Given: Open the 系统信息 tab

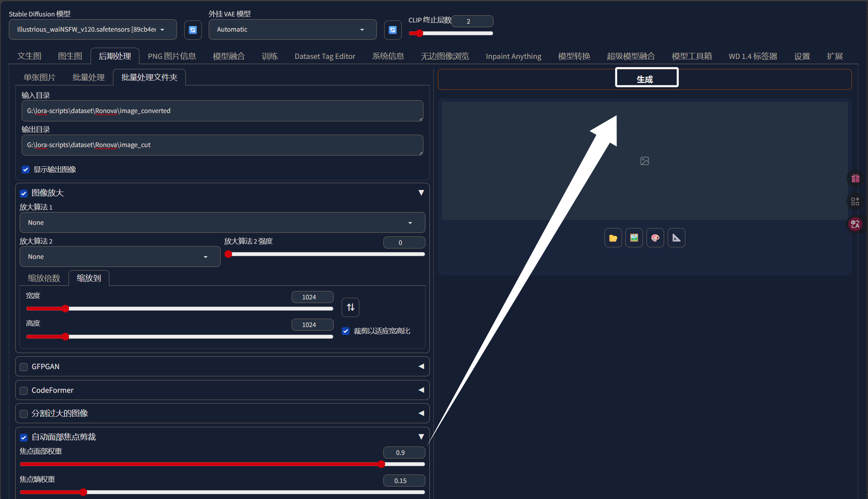Looking at the screenshot, I should pyautogui.click(x=388, y=56).
